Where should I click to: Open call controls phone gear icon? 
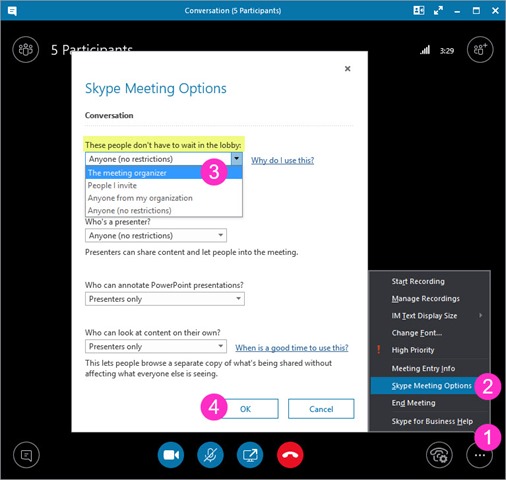[x=439, y=455]
